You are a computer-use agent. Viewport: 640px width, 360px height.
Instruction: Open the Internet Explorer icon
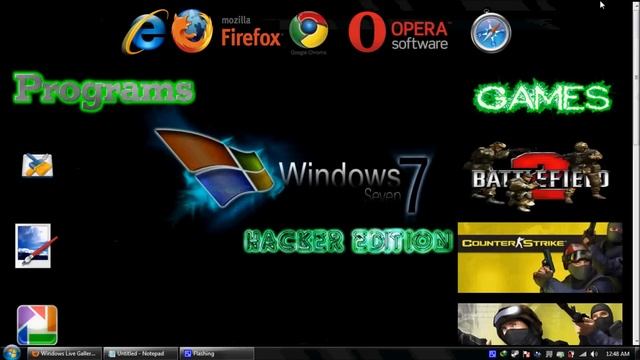point(144,32)
